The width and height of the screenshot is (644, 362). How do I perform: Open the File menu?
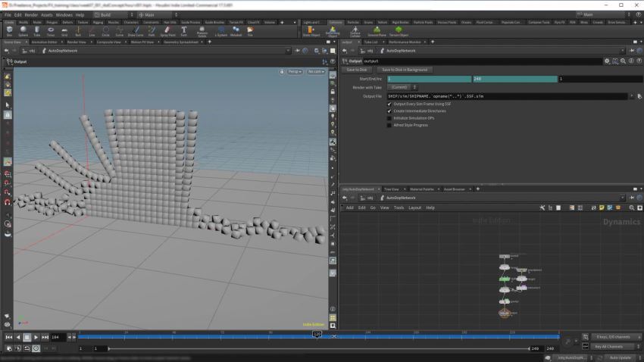click(x=8, y=15)
